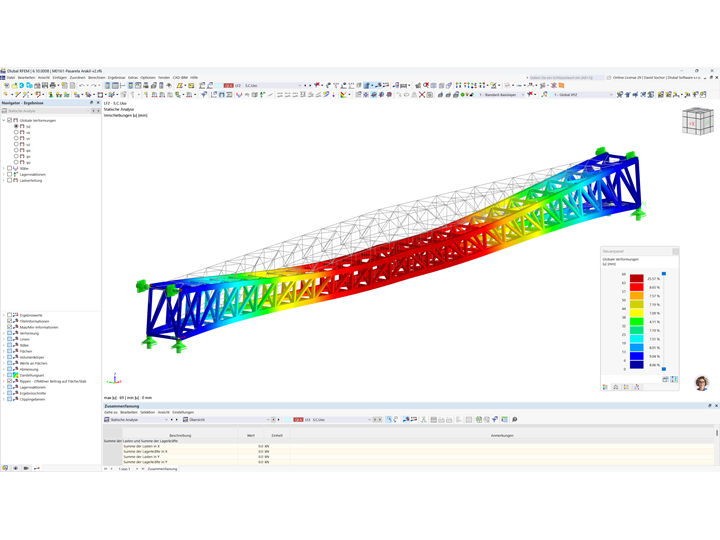Select the uz radio button
This screenshot has height=540, width=720.
tap(16, 144)
